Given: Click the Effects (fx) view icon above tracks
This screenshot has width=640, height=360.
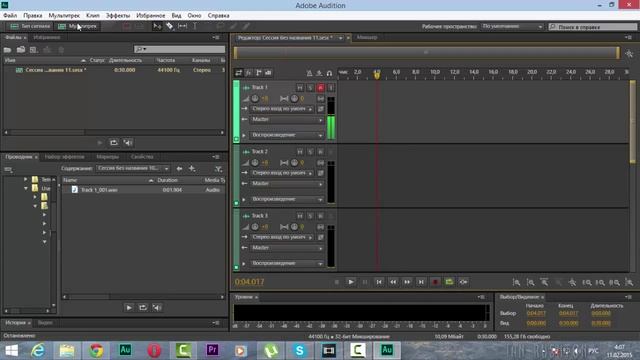Looking at the screenshot, I should point(249,73).
